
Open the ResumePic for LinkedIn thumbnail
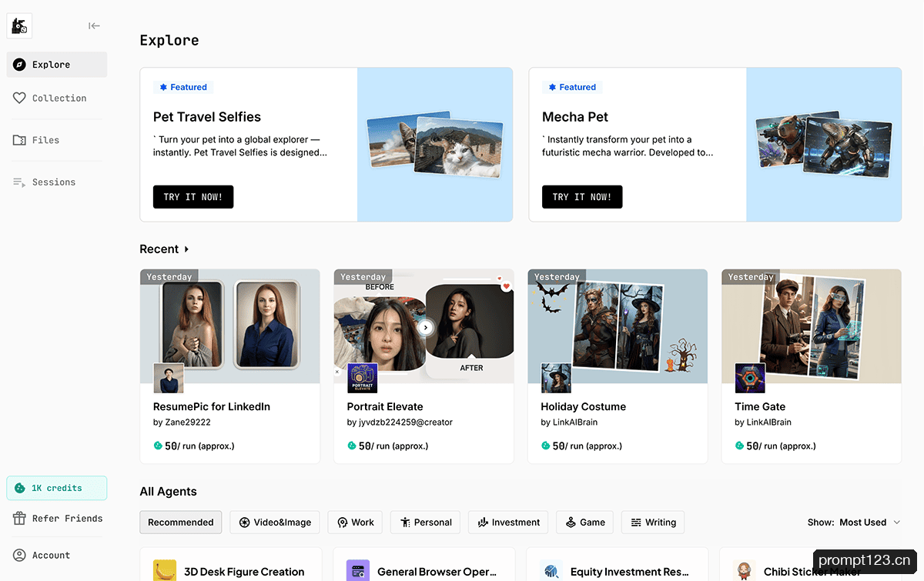230,326
